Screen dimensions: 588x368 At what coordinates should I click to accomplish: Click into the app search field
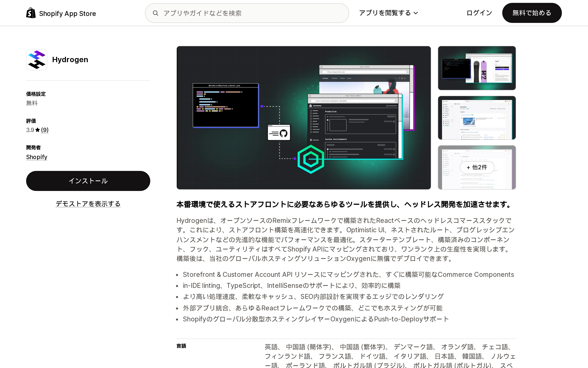(247, 13)
